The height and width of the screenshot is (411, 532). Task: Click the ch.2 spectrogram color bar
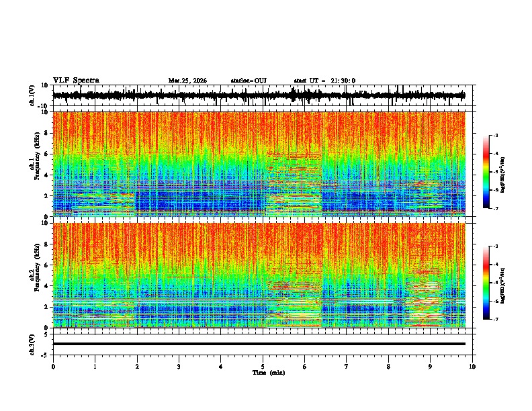[486, 283]
